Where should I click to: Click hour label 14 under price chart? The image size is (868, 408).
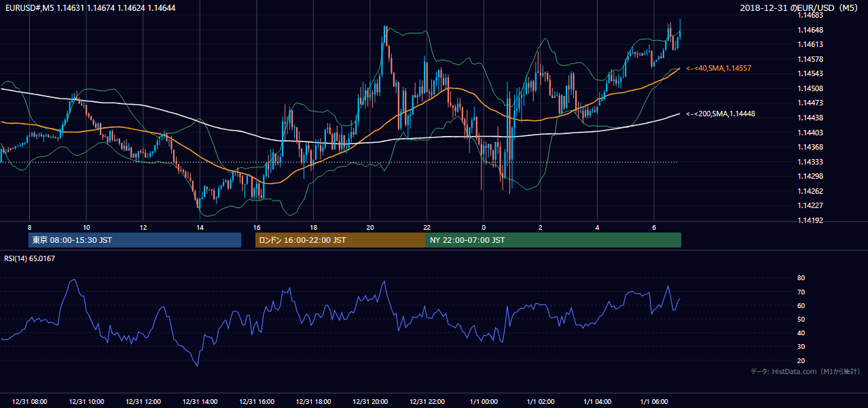[x=200, y=227]
